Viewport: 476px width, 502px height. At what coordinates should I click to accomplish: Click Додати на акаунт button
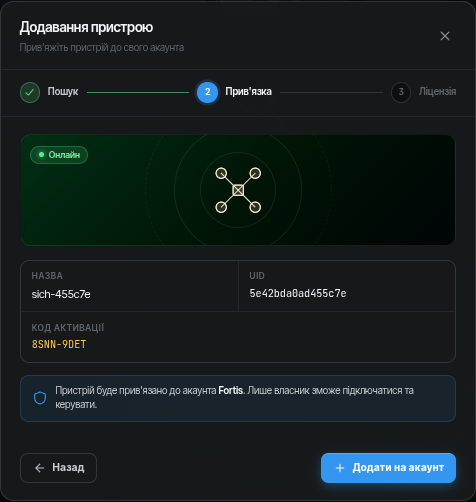click(388, 468)
